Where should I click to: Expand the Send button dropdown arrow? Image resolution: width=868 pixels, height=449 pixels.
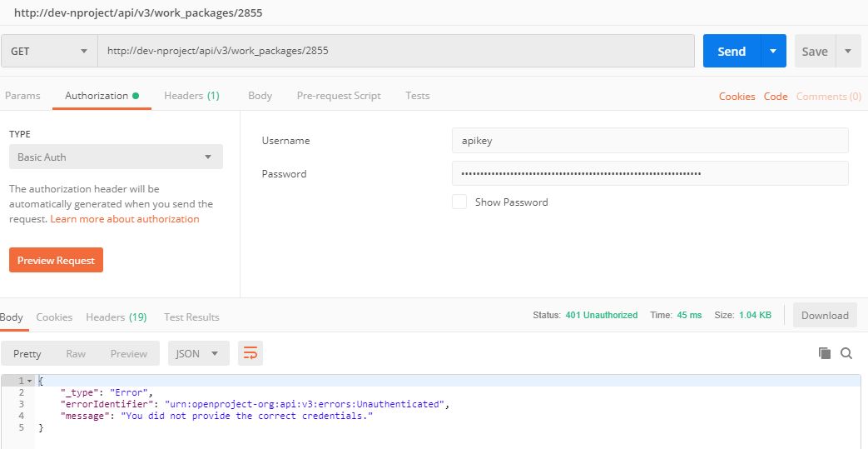coord(773,51)
